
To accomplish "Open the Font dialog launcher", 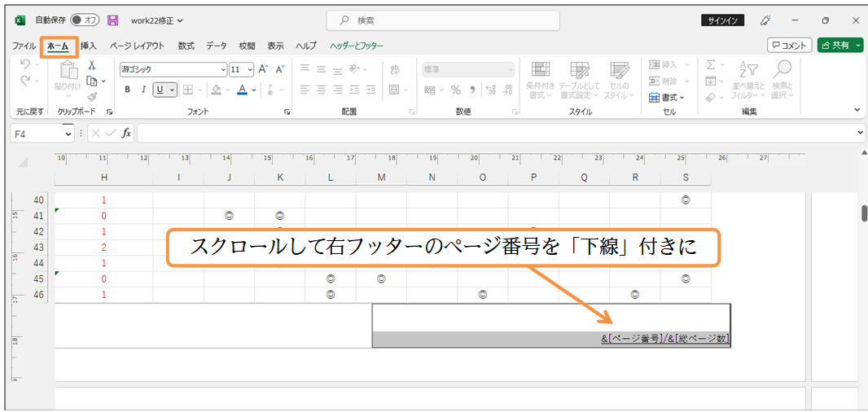I will click(287, 112).
